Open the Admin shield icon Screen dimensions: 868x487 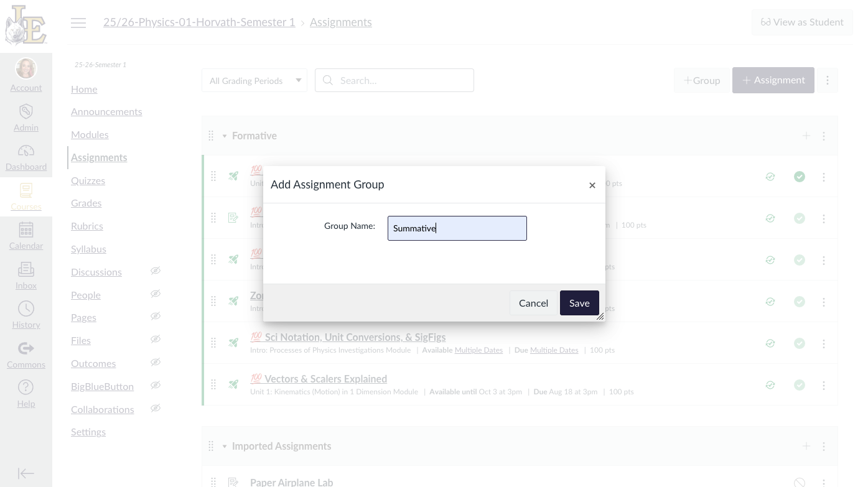[x=26, y=111]
